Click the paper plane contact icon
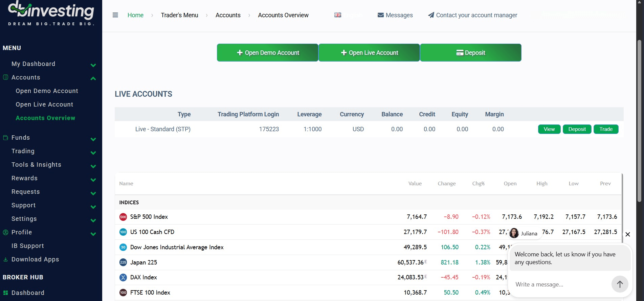The height and width of the screenshot is (301, 644). [x=431, y=15]
